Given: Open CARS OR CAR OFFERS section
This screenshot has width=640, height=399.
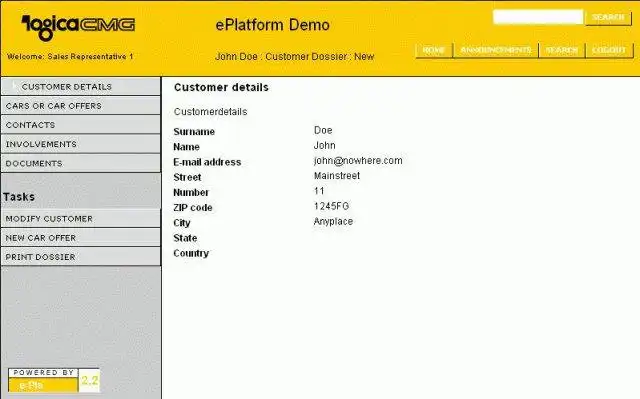Looking at the screenshot, I should tap(81, 106).
